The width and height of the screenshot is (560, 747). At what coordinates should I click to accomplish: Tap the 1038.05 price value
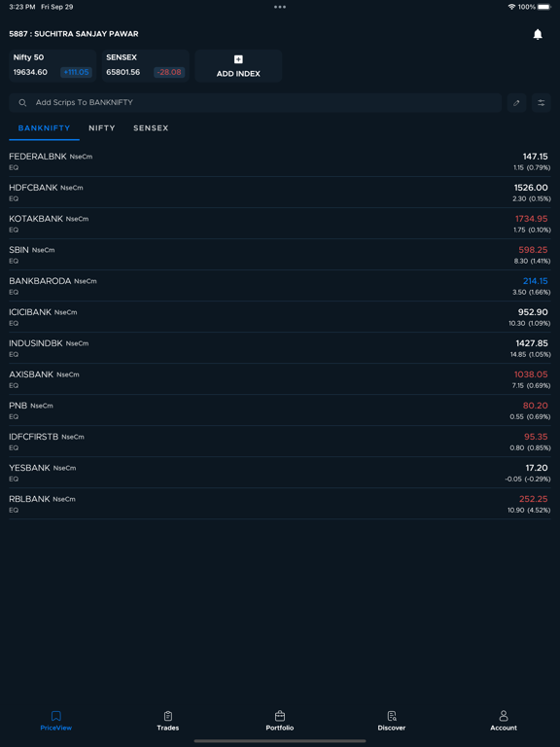(531, 374)
